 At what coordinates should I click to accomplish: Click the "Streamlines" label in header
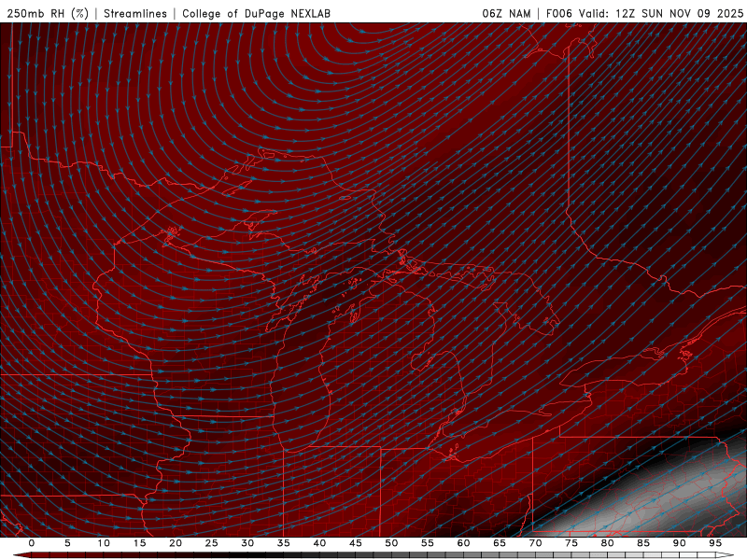[x=135, y=13]
